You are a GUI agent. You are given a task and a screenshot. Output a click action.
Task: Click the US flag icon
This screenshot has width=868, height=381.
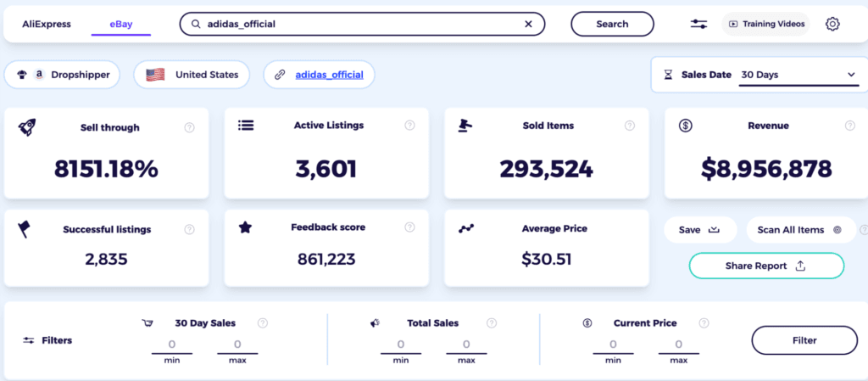(156, 75)
